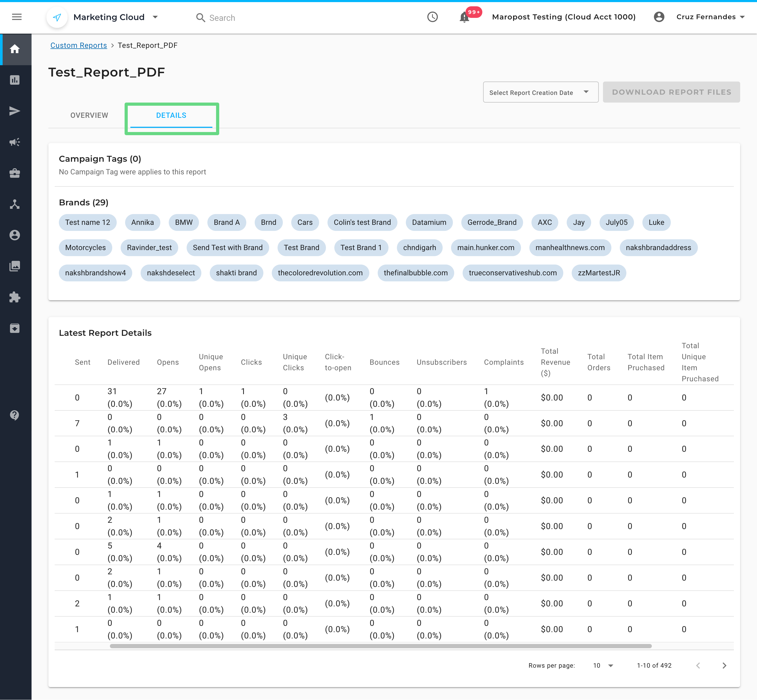Open the hamburger navigation menu
757x700 pixels.
click(x=17, y=17)
